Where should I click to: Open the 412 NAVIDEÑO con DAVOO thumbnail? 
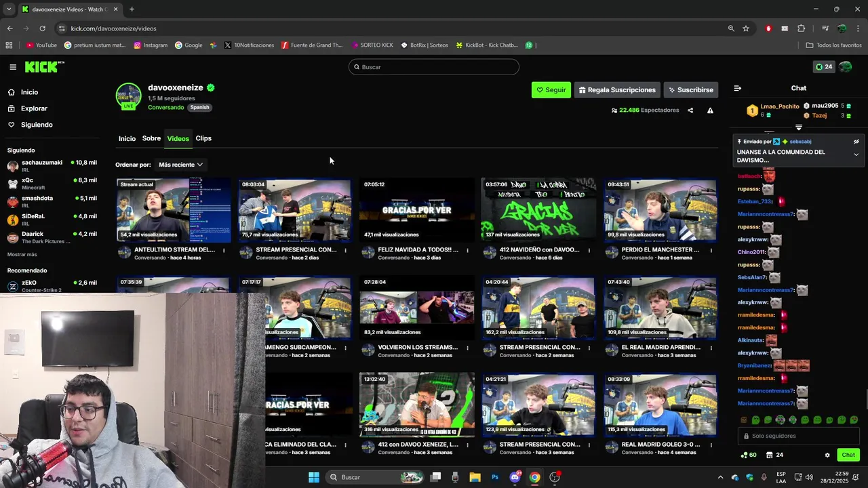pos(538,210)
